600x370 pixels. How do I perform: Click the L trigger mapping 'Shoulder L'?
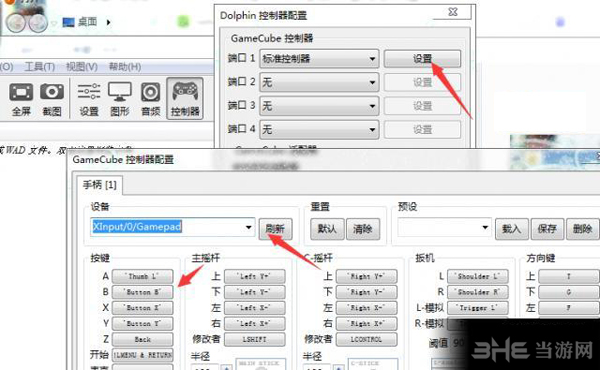478,276
